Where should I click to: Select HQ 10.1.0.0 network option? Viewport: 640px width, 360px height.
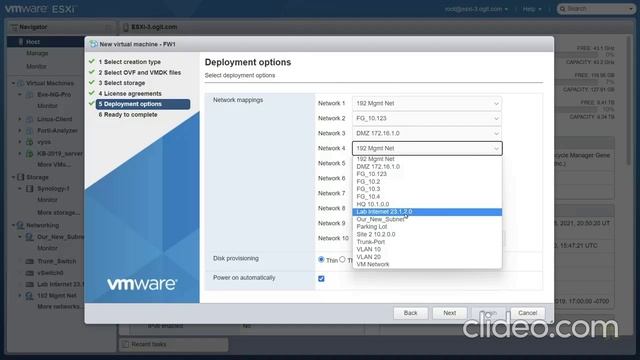(x=427, y=204)
